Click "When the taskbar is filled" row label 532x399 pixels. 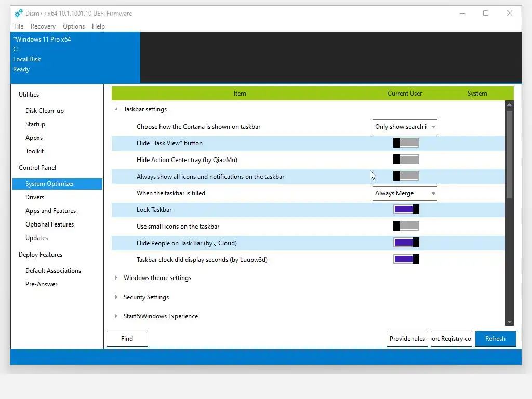click(170, 193)
